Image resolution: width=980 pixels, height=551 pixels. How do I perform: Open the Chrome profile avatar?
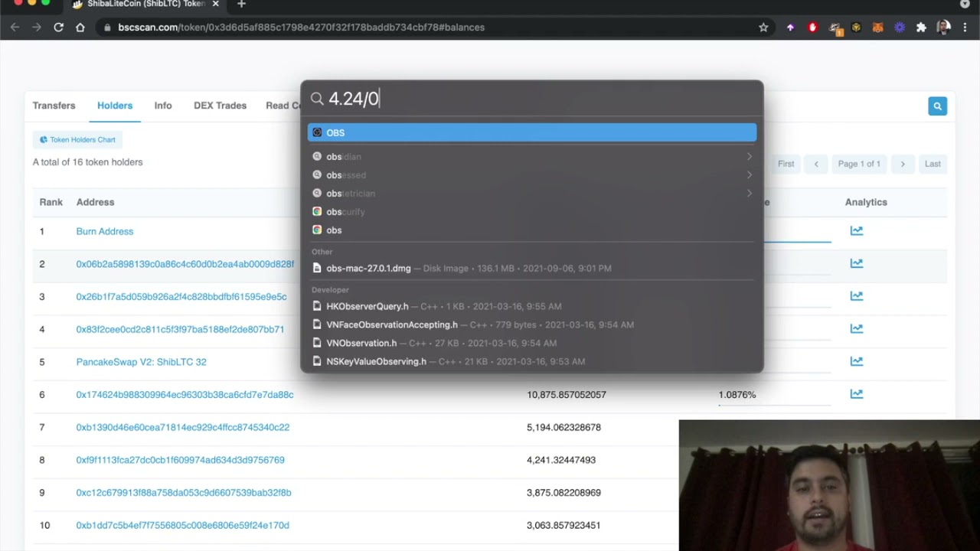[943, 28]
